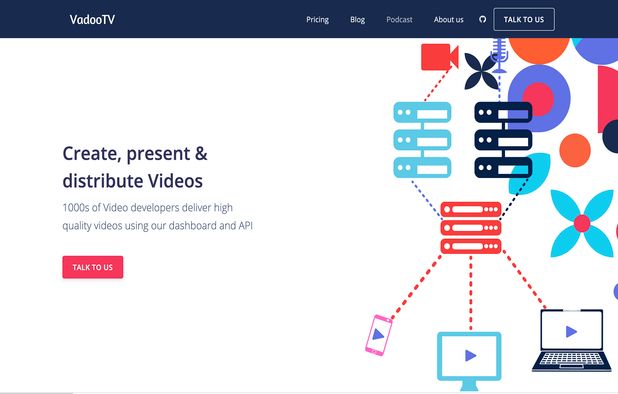
Task: Click the blue desktop monitor play icon
Action: pos(469,361)
